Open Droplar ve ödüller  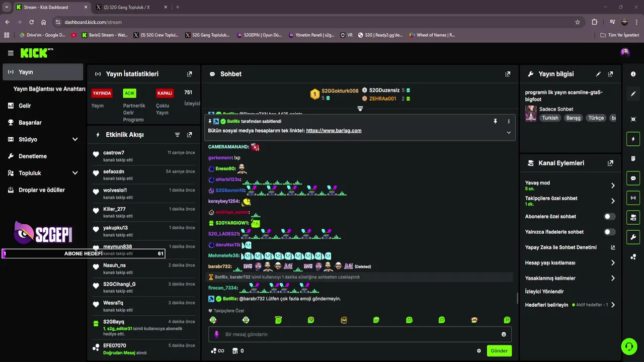(x=43, y=190)
